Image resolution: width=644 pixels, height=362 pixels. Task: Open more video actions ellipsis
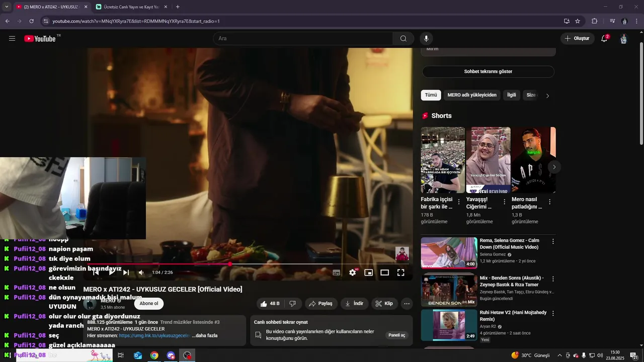[407, 304]
